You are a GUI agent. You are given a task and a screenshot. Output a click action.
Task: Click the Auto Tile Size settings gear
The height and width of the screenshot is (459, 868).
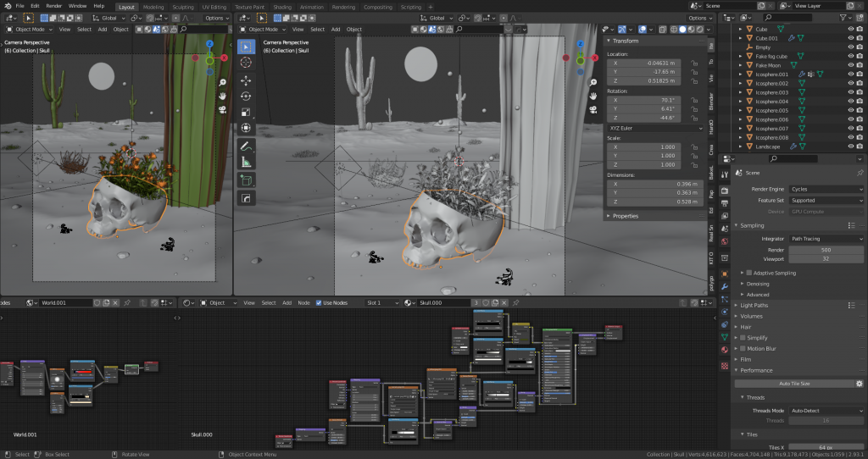pos(859,384)
